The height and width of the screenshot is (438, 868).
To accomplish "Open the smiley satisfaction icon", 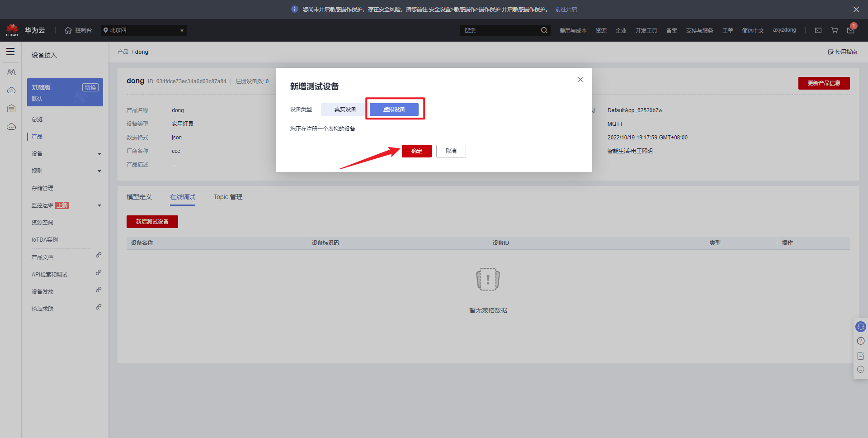I will (861, 369).
